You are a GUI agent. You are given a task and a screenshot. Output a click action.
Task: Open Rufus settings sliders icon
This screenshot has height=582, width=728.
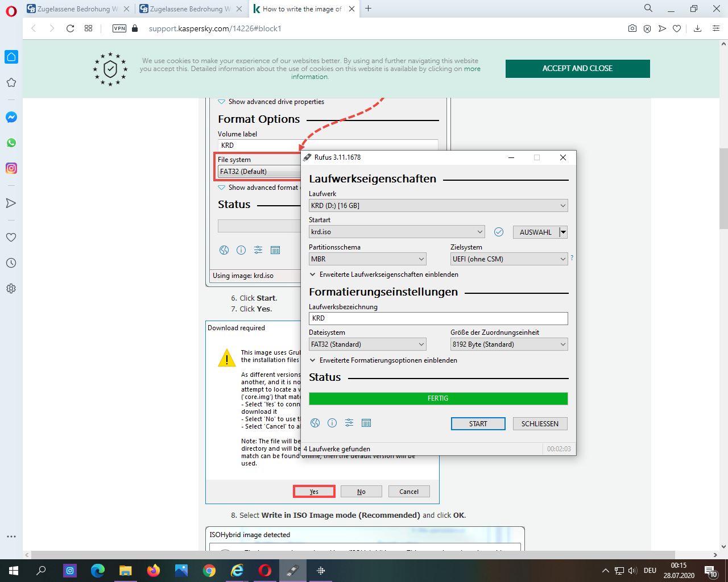(349, 423)
